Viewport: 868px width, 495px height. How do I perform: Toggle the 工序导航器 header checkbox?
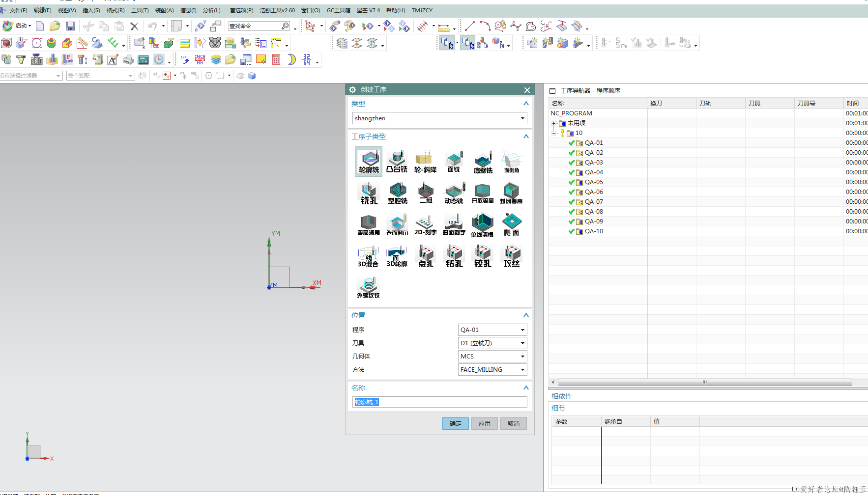552,91
